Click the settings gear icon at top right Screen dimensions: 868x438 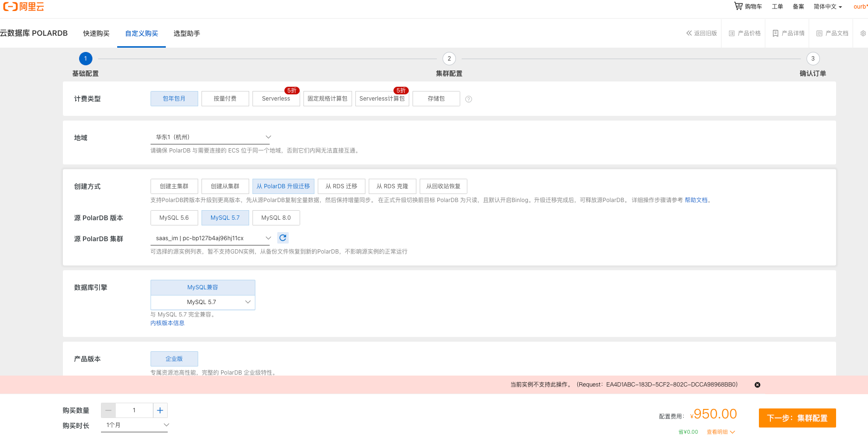pos(863,33)
